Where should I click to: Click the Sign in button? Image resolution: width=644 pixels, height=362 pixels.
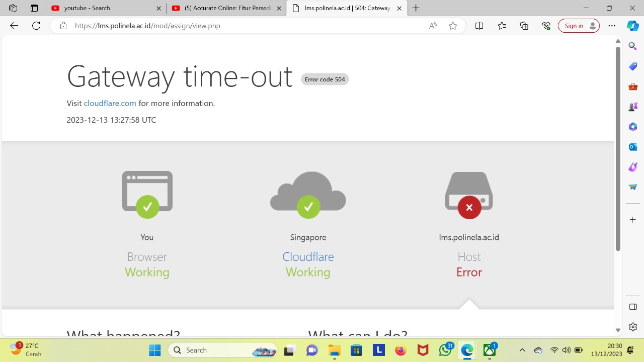tap(579, 26)
